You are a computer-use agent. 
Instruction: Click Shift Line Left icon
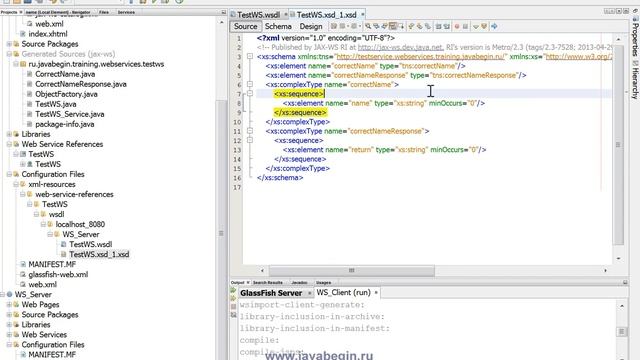click(x=438, y=26)
